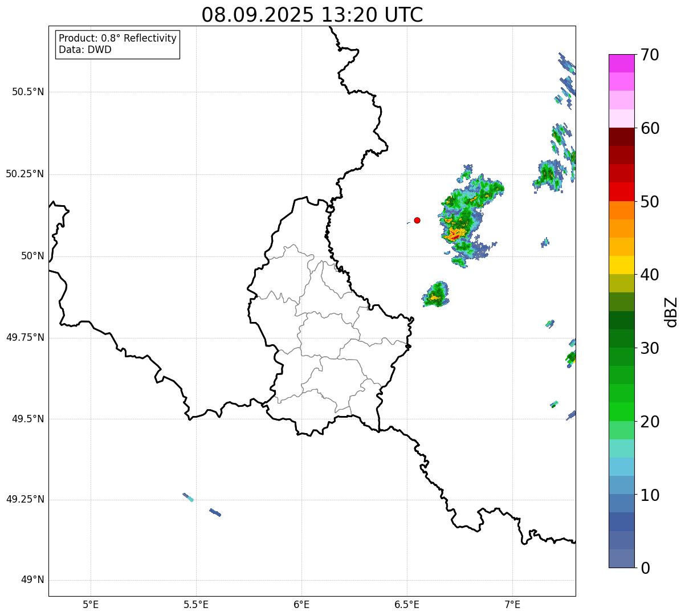Click the 0 tick label on the colorbar
Screen dimensions: 685x616
click(645, 568)
